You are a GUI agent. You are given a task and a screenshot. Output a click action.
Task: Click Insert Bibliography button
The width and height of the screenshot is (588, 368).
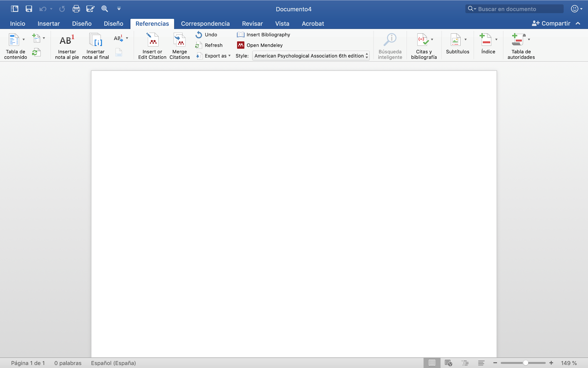click(x=264, y=34)
